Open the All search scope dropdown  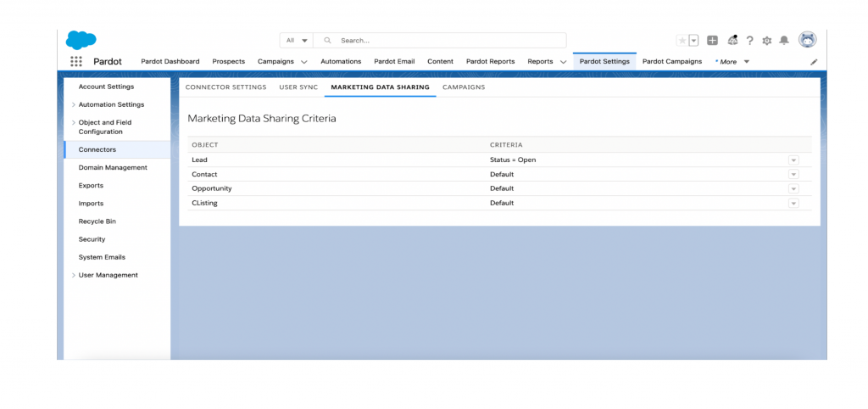pos(297,41)
